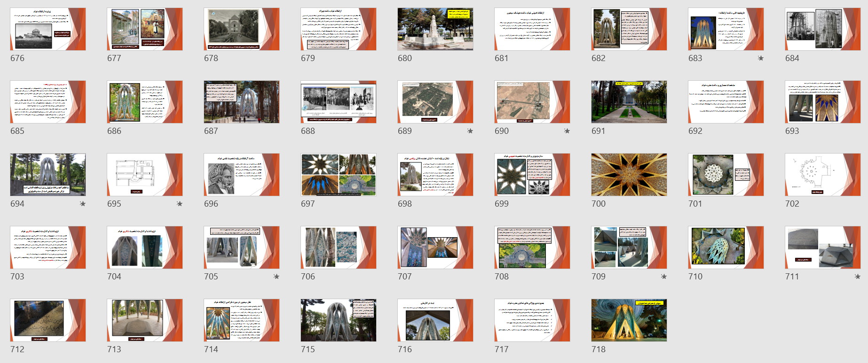This screenshot has width=868, height=363.
Task: Select slide 700 with the golden star pattern
Action: 629,175
